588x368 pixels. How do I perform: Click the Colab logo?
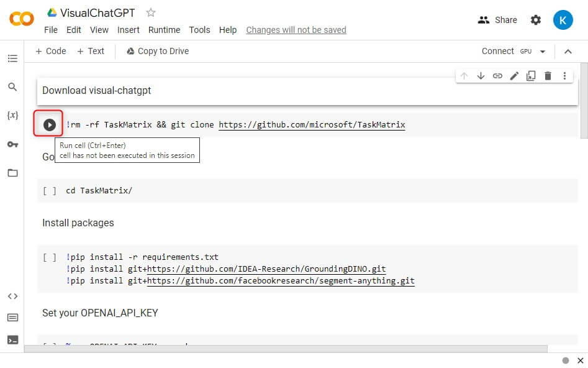[21, 19]
